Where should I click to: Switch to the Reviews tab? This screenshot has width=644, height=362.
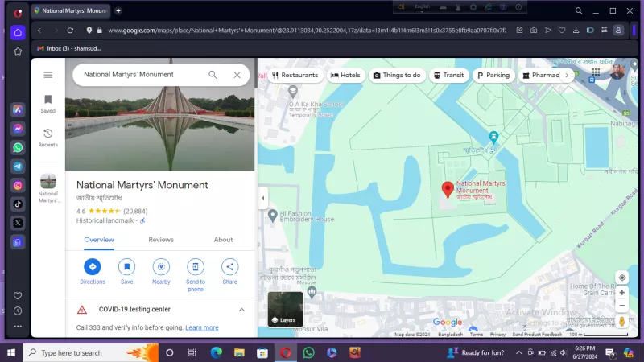coord(161,240)
